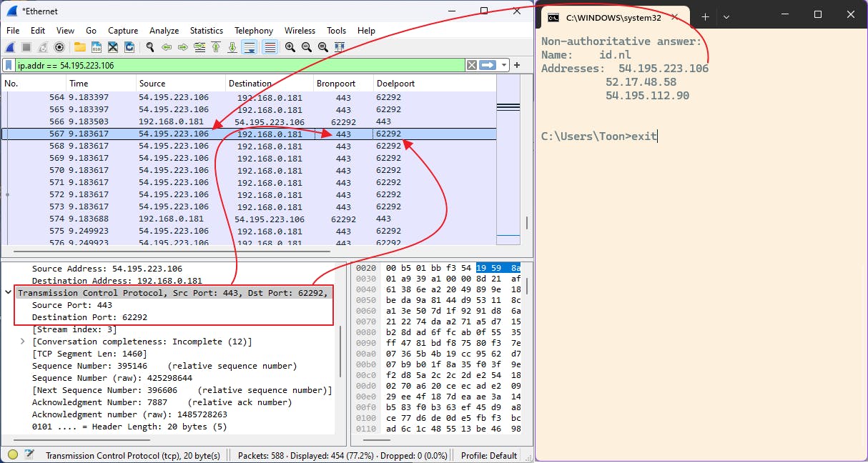Image resolution: width=868 pixels, height=463 pixels.
Task: Sort by the Bronpoort column header
Action: click(x=343, y=84)
